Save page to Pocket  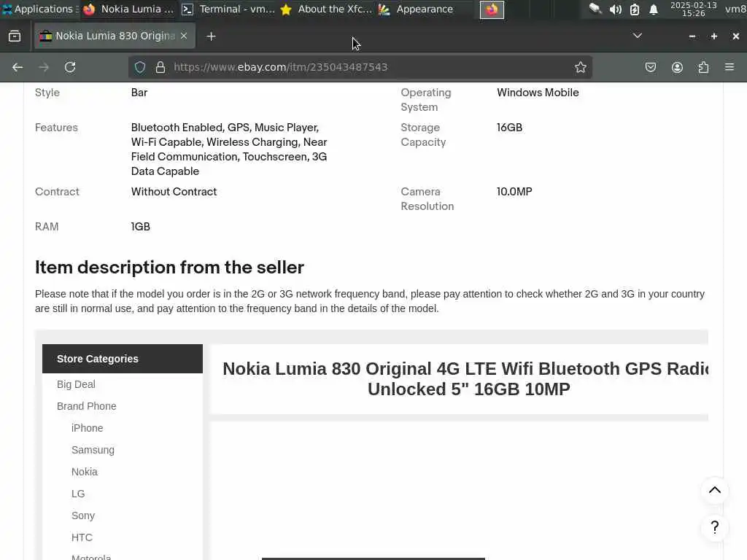coord(650,67)
